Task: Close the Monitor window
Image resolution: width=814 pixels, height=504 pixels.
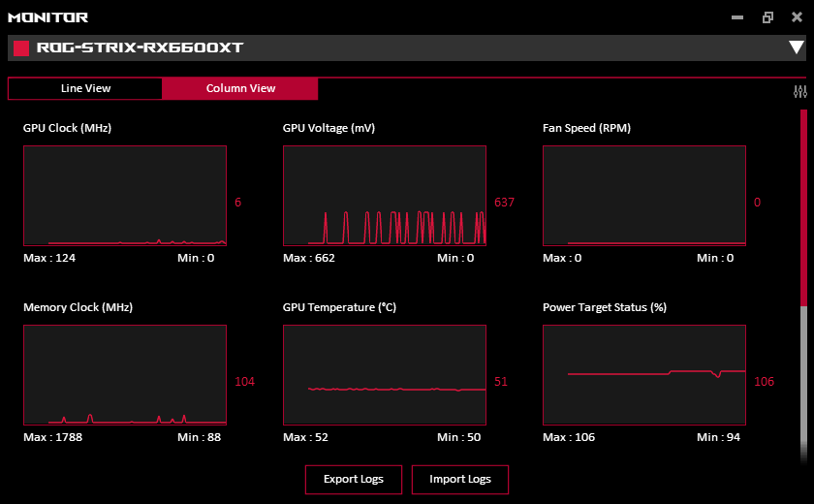Action: pos(797,17)
